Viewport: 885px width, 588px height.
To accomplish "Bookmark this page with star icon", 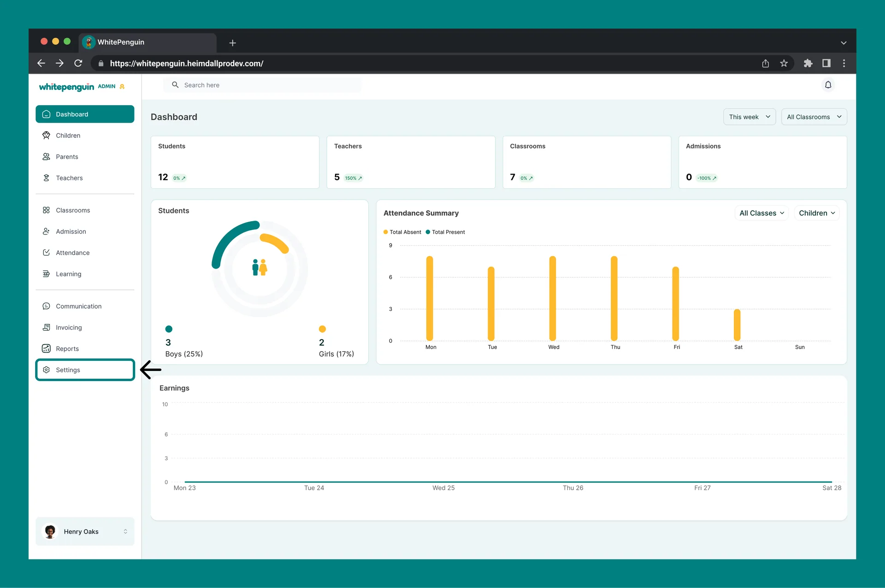I will coord(784,63).
